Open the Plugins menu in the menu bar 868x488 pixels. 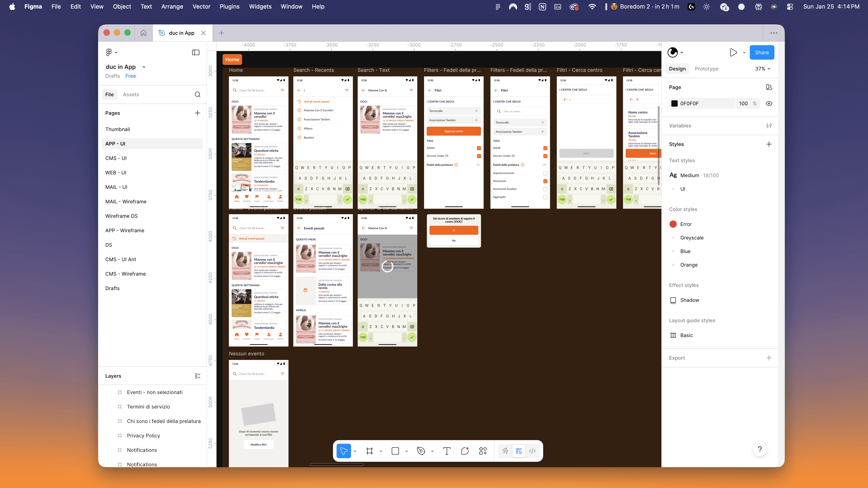click(x=229, y=6)
